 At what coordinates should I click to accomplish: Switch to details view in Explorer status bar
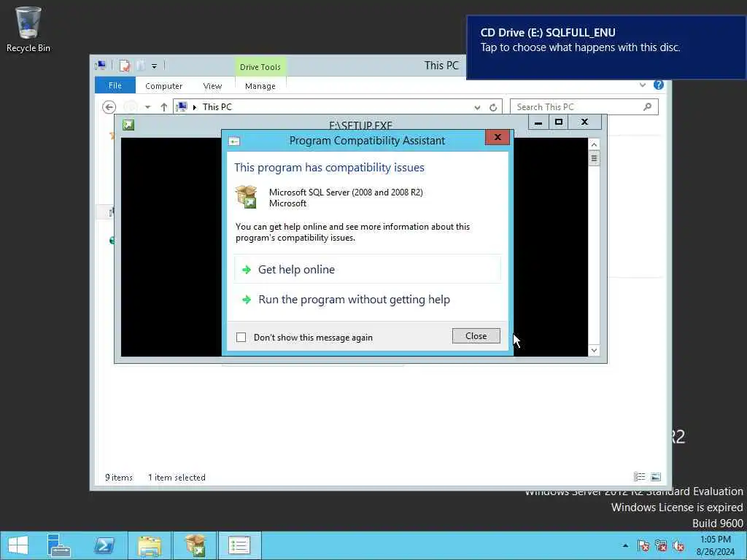[x=639, y=477]
